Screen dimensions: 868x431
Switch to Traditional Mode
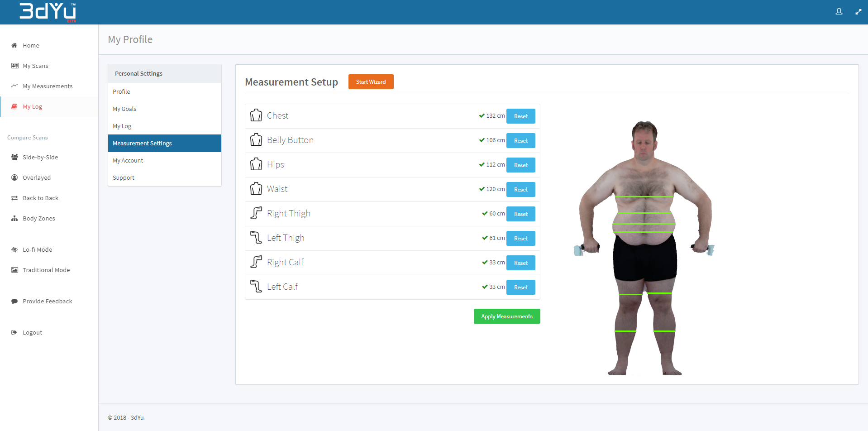pos(46,270)
